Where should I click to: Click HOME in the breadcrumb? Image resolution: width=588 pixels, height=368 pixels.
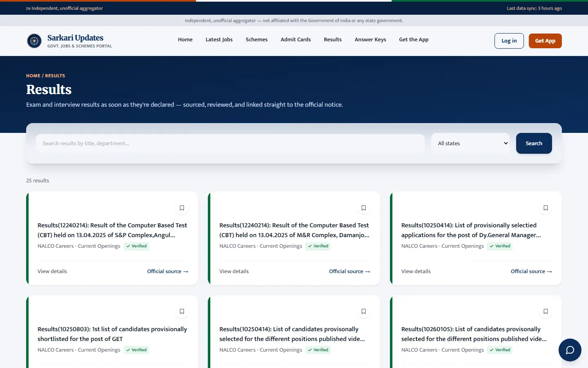coord(33,76)
